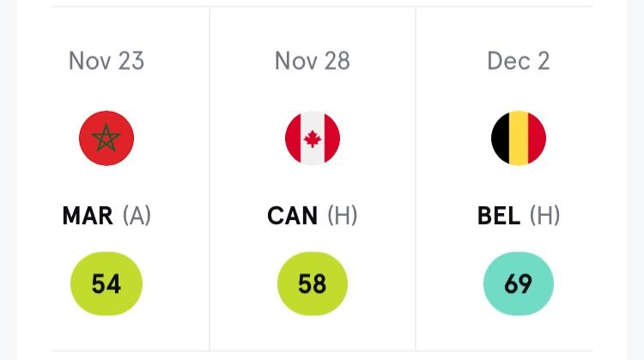The image size is (644, 360).
Task: Click the Nov 23 match date
Action: (x=106, y=61)
